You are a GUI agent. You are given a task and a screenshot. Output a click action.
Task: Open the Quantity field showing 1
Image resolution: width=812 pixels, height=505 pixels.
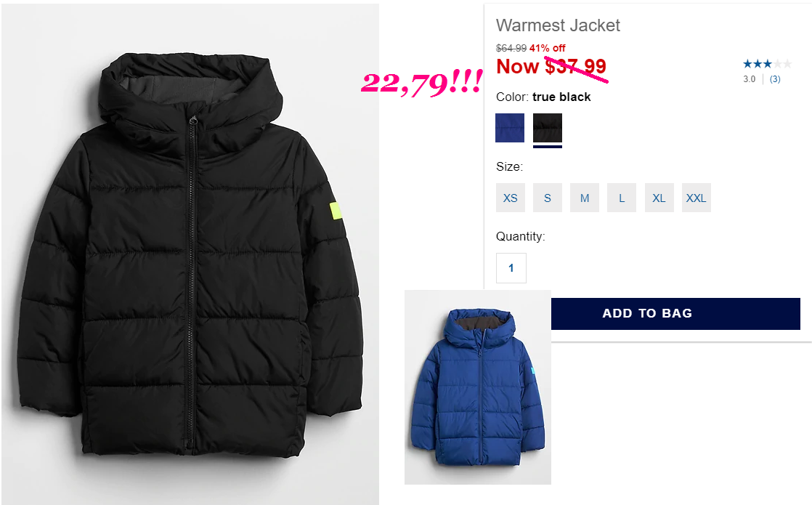pyautogui.click(x=511, y=268)
